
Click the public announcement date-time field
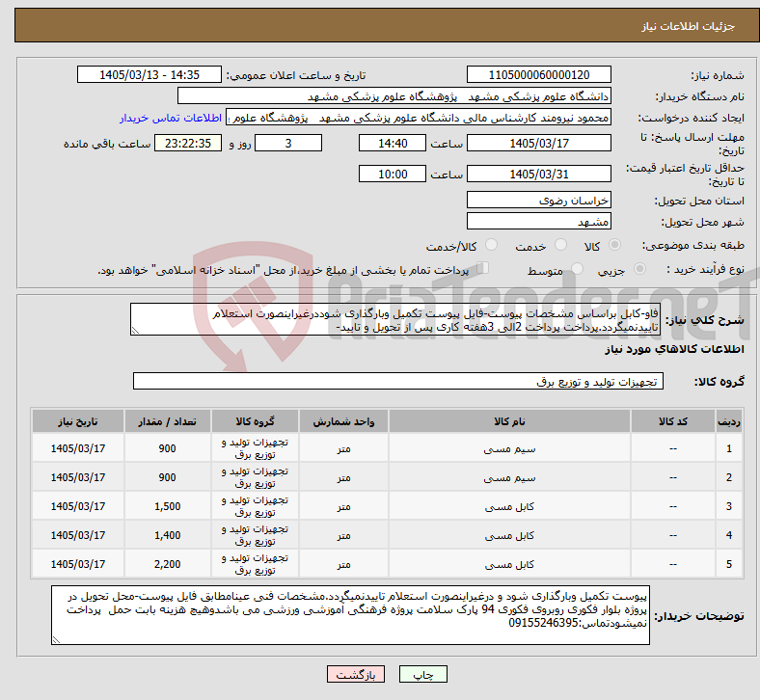click(149, 74)
